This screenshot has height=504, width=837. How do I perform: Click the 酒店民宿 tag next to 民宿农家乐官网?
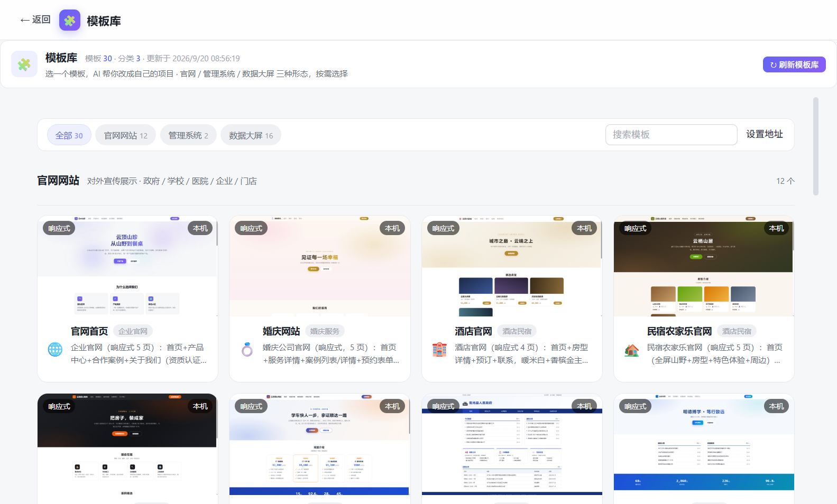[737, 331]
